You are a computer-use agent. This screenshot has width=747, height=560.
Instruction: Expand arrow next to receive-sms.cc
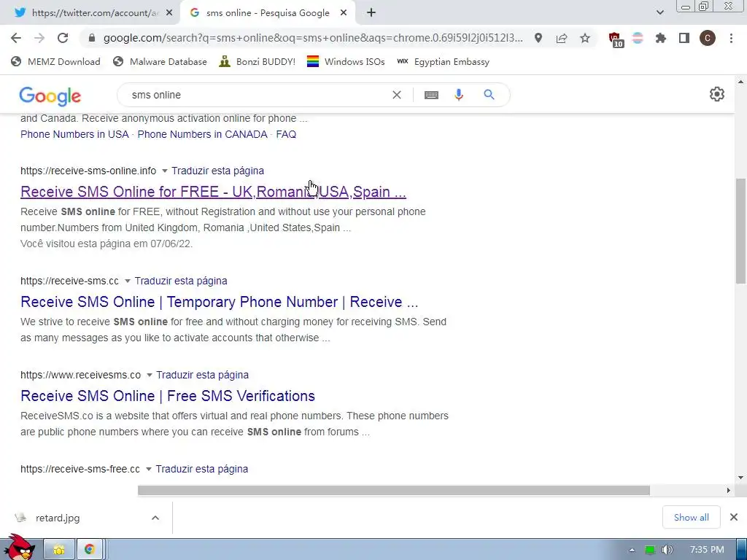[x=127, y=281]
